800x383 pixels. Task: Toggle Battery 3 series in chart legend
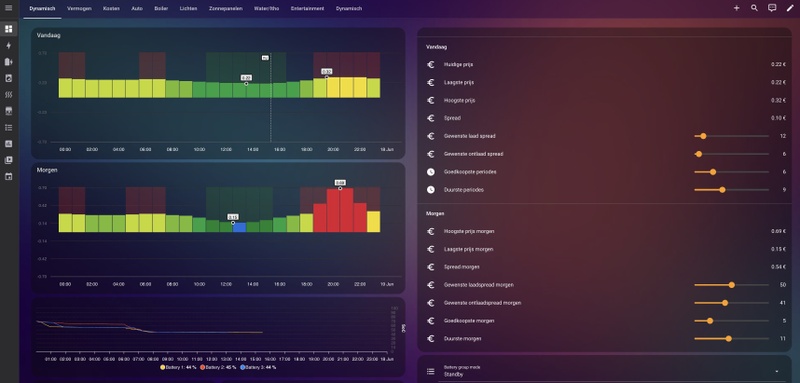[258, 367]
